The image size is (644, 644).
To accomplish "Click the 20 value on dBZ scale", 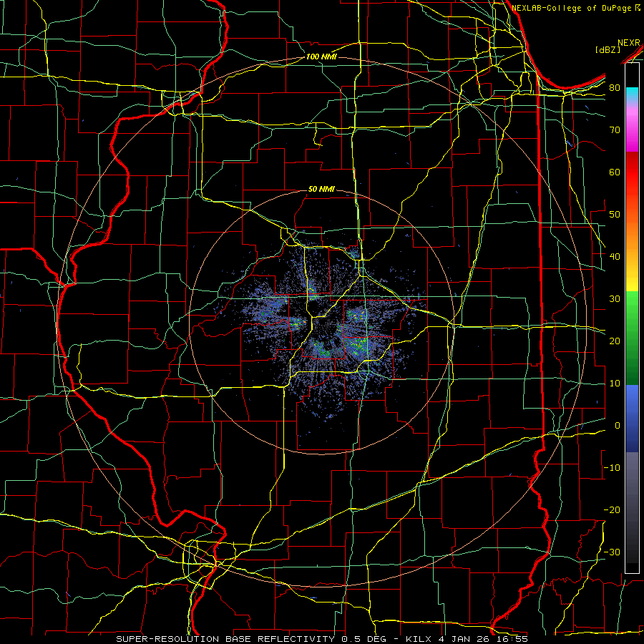I will tap(615, 341).
